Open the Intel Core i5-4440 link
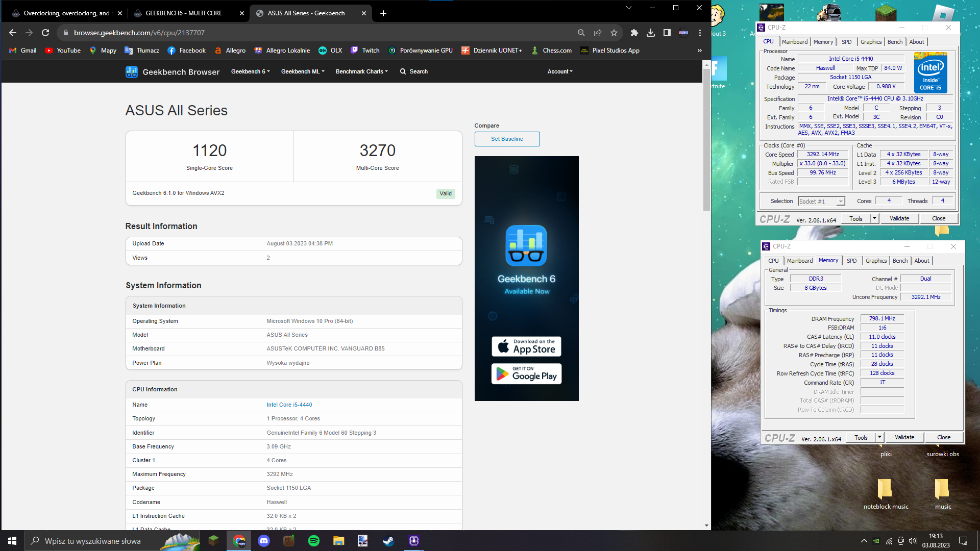980x551 pixels. pyautogui.click(x=289, y=405)
